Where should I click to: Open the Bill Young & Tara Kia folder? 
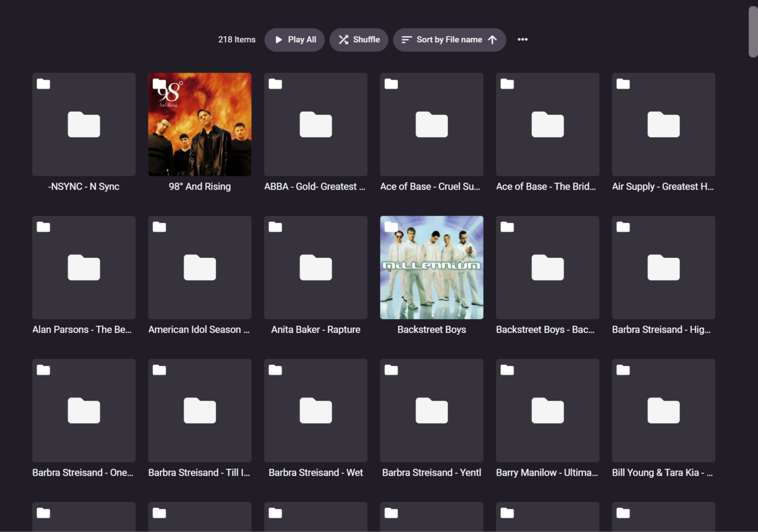coord(663,411)
